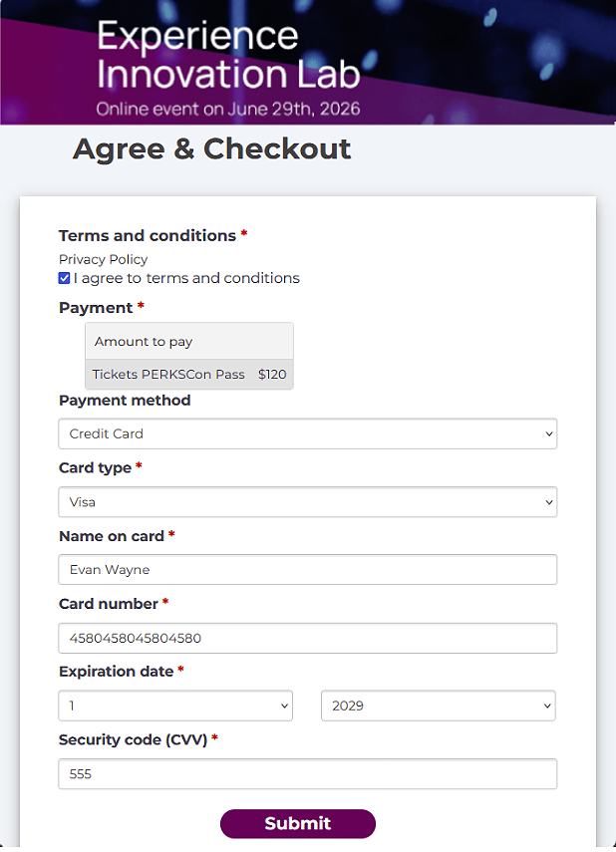Click the online event date text in banner
Viewport: 616px width, 852px height.
point(228,108)
